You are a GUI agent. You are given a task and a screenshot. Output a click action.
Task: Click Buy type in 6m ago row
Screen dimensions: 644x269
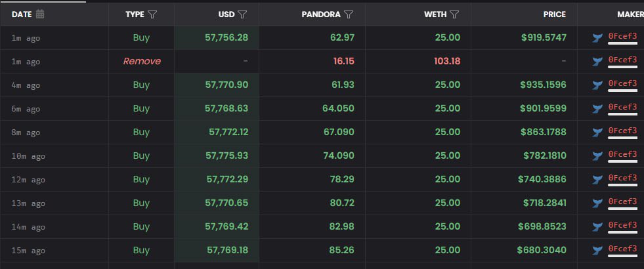141,109
